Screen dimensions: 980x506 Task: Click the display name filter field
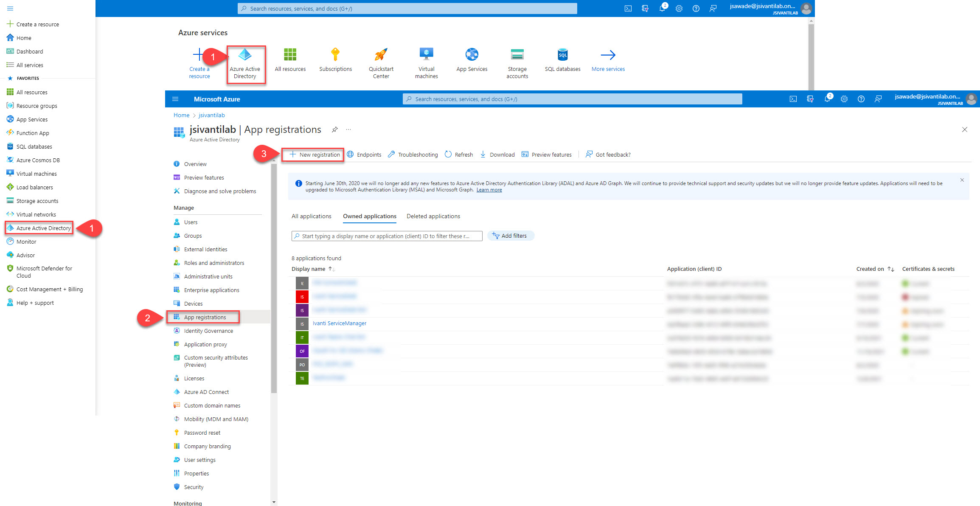pyautogui.click(x=386, y=236)
